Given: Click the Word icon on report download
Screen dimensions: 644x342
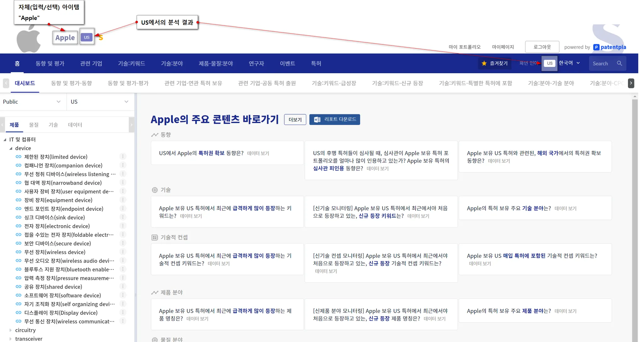Looking at the screenshot, I should click(x=317, y=120).
